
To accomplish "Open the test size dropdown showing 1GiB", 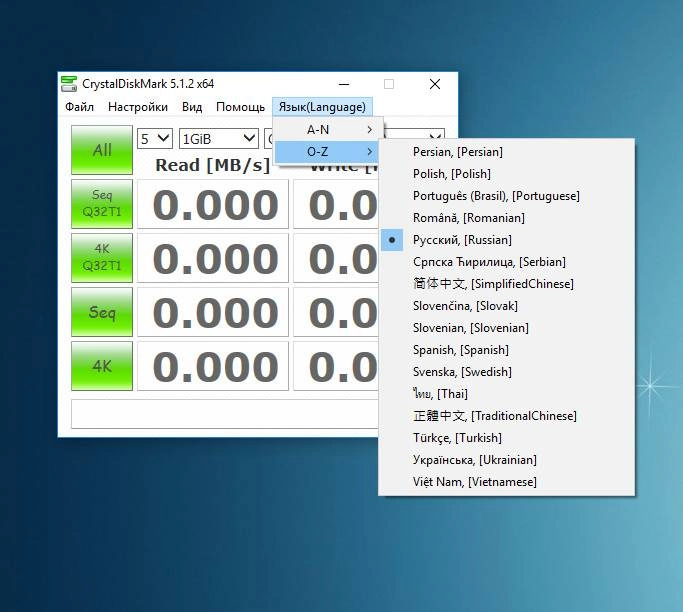I will click(219, 139).
